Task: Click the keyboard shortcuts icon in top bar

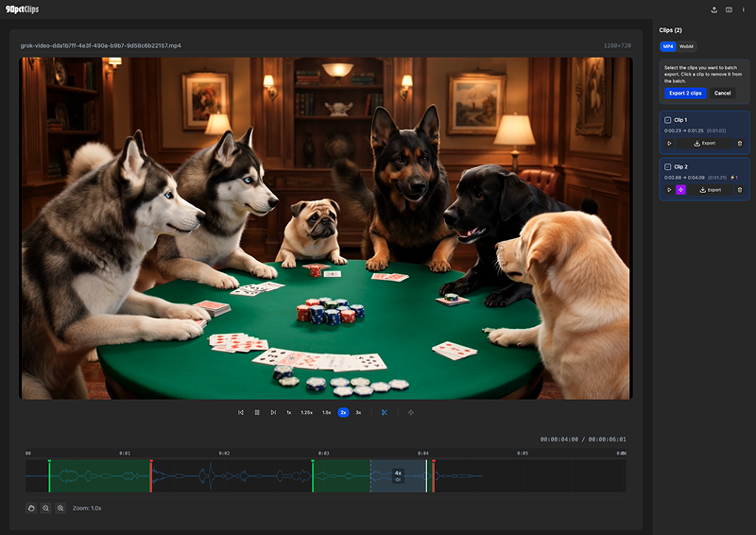Action: (729, 9)
